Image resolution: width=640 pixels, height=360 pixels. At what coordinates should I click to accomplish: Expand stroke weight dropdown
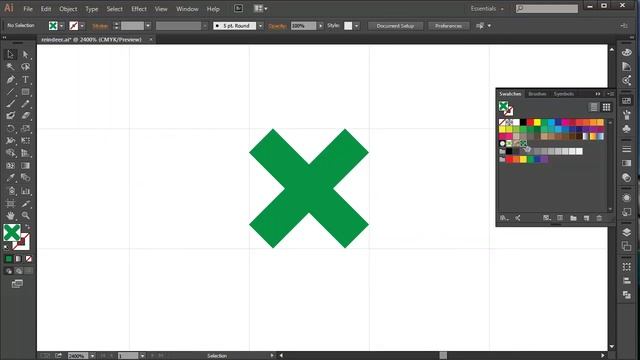[x=148, y=26]
